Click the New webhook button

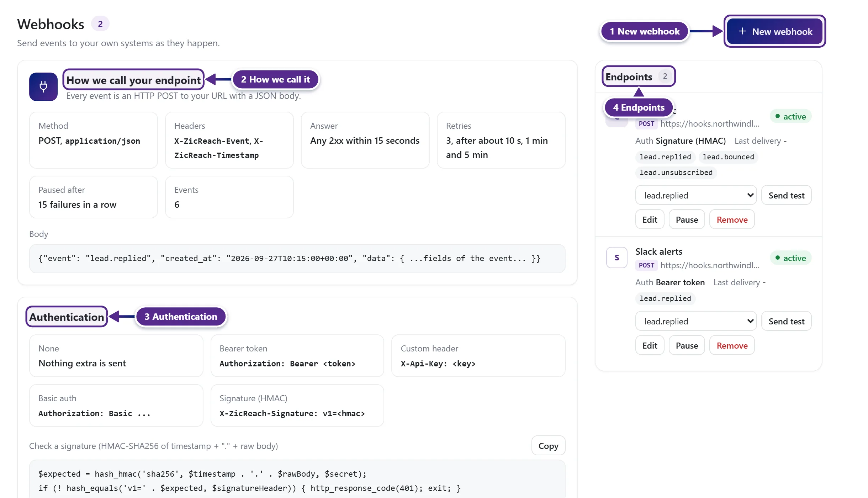774,31
